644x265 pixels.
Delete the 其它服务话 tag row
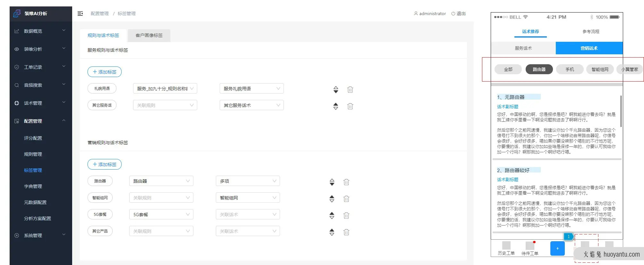(x=350, y=106)
